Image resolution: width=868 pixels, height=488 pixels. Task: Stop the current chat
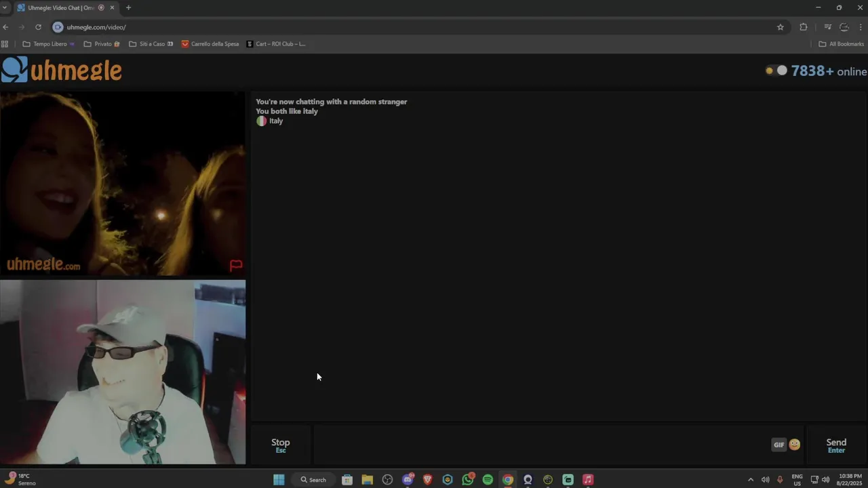click(x=281, y=445)
